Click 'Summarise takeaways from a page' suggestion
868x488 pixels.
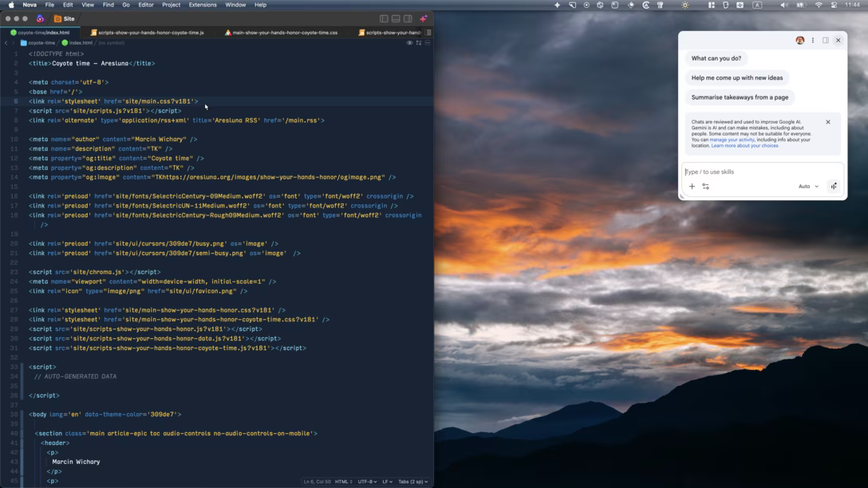point(740,97)
